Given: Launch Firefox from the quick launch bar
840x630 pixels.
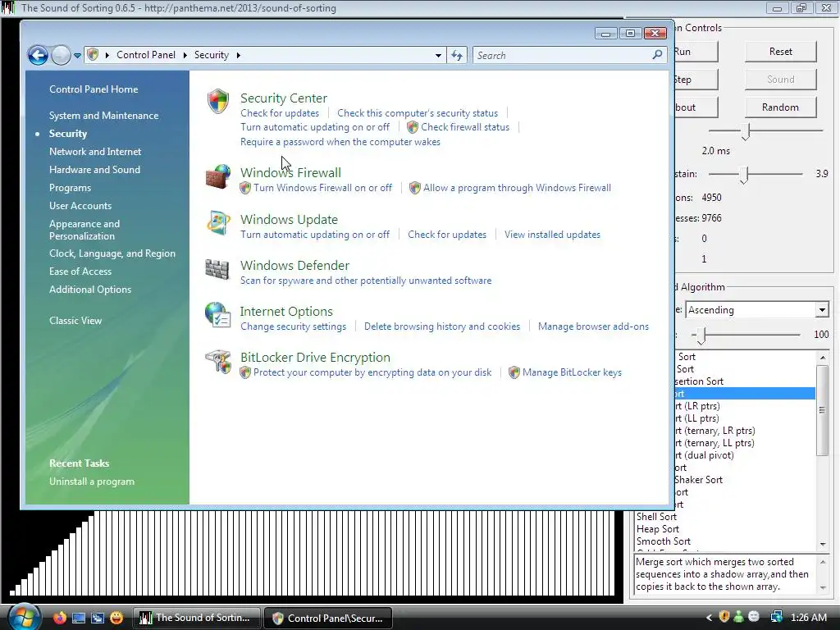Looking at the screenshot, I should pos(60,618).
